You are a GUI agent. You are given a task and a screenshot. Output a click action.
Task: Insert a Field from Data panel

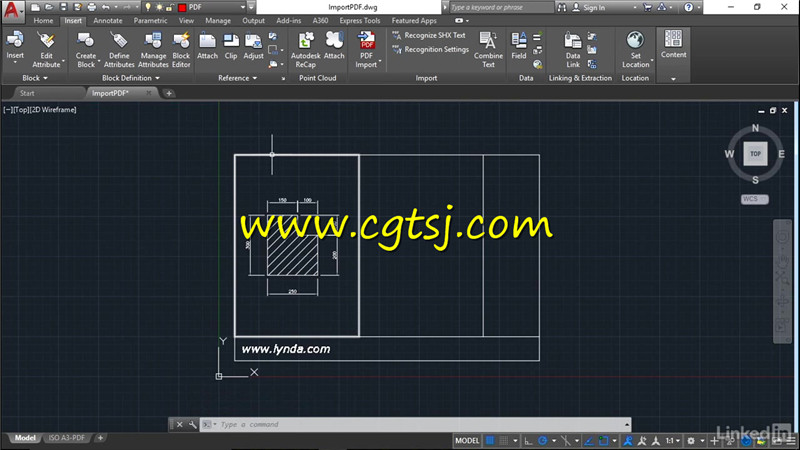[x=519, y=46]
